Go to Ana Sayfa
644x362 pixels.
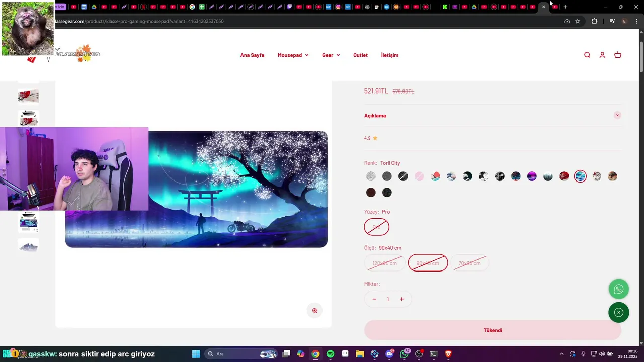pos(252,55)
